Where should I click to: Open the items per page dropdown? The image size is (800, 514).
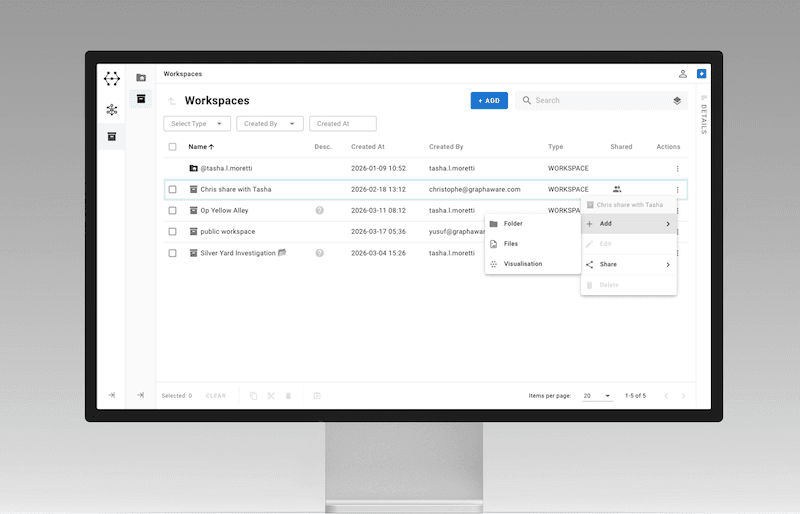597,396
